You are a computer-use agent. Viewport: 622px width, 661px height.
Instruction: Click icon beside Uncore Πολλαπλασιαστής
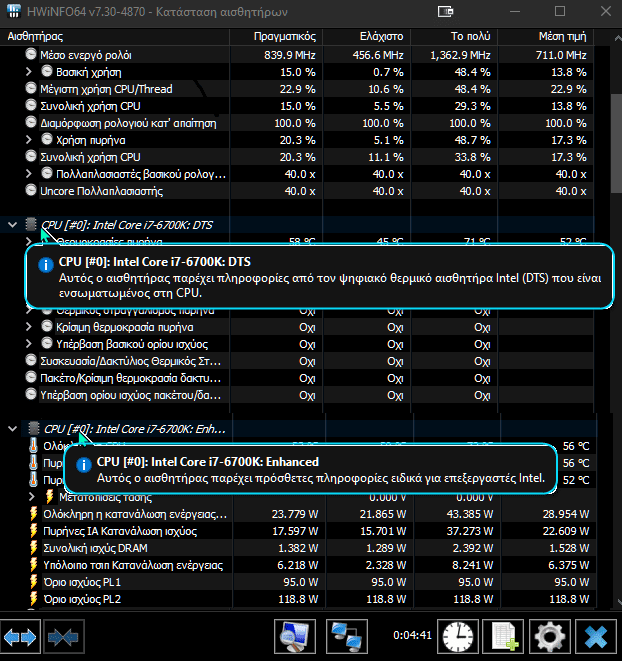click(31, 190)
